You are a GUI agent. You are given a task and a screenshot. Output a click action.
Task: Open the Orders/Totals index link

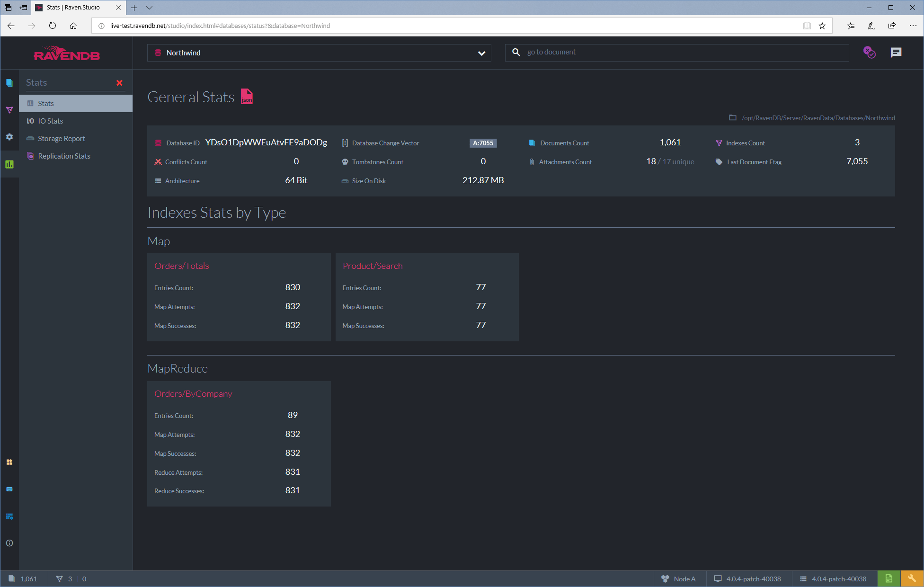click(181, 266)
